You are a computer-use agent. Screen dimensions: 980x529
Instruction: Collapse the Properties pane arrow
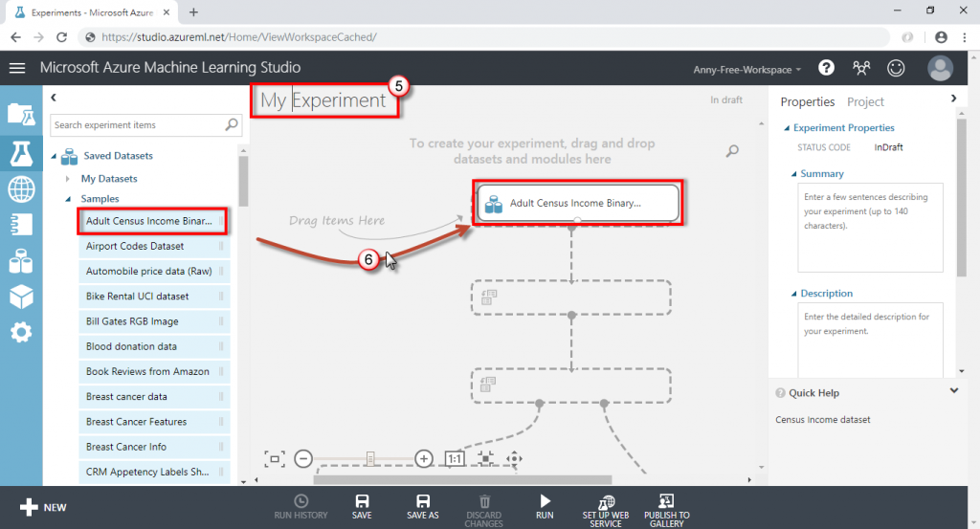[x=953, y=99]
